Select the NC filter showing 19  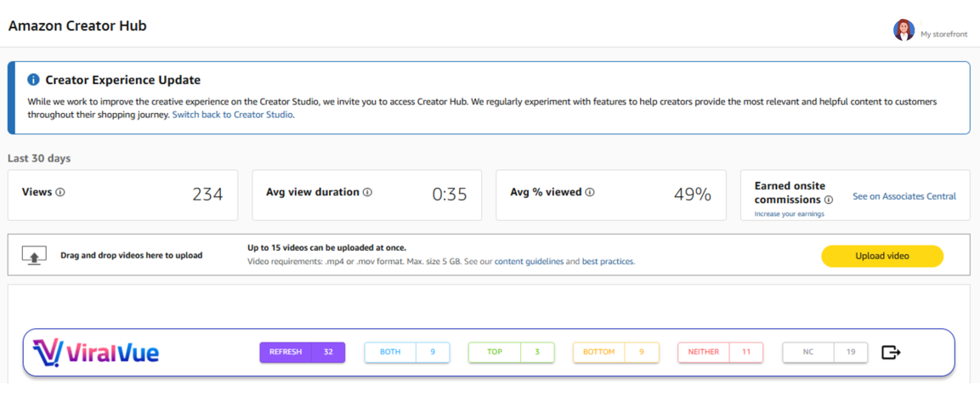[x=825, y=353]
